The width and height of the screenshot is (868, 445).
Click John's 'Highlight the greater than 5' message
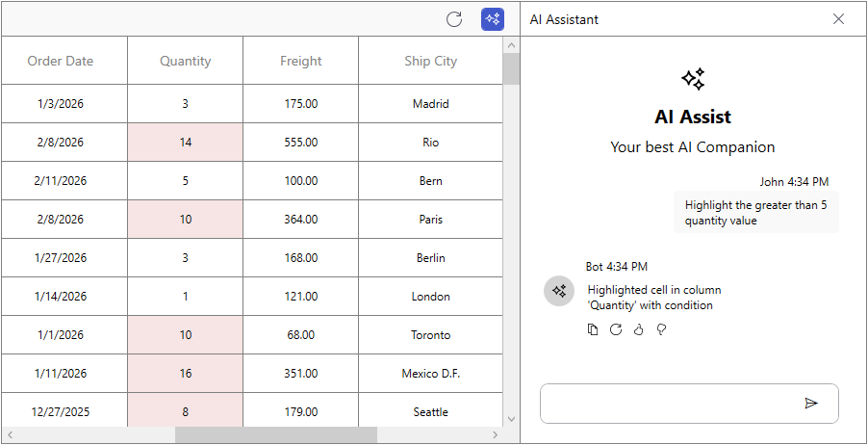(756, 213)
